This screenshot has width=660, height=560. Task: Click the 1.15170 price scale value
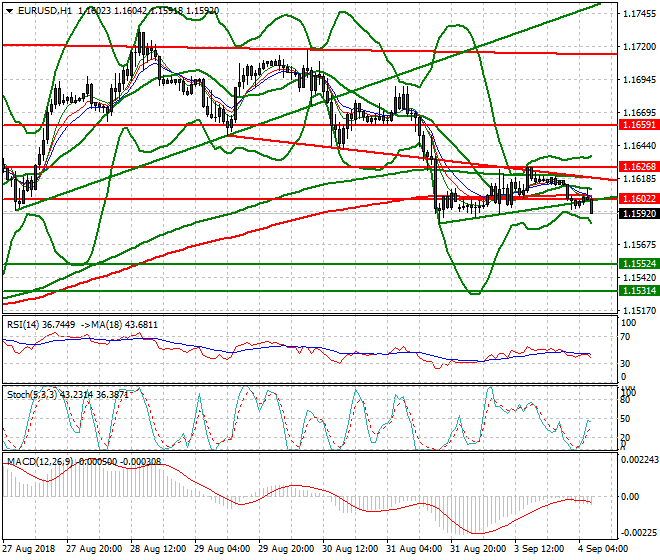point(639,311)
